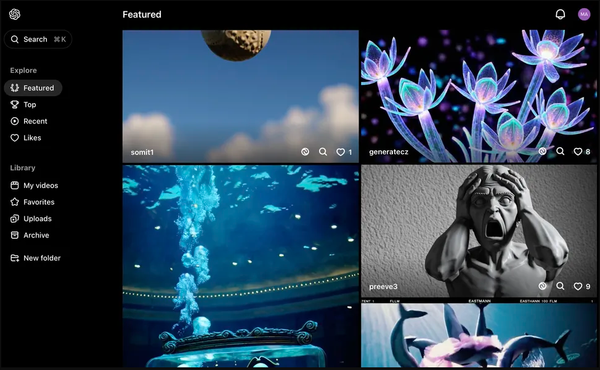Viewport: 600px width, 370px height.
Task: Open the MA profile avatar
Action: 584,15
